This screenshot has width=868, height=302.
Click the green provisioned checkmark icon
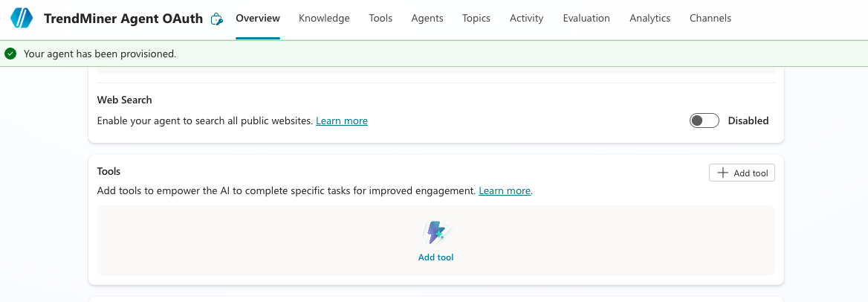point(10,54)
